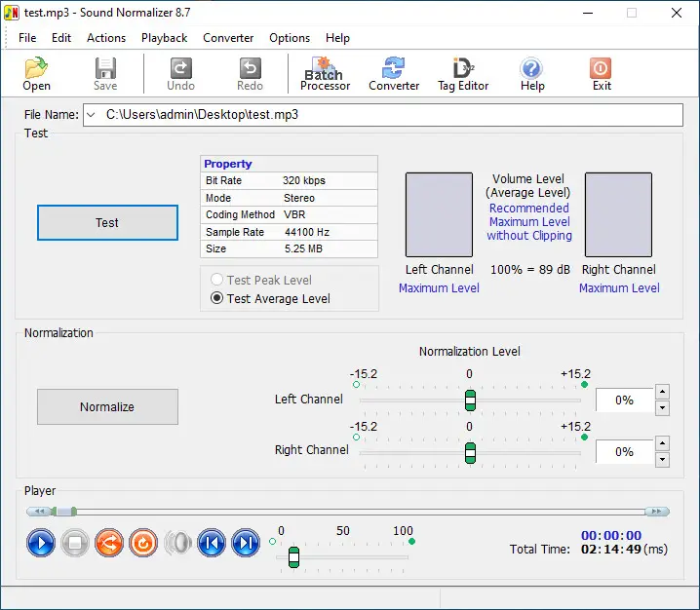Click the Undo toolbar icon
This screenshot has height=610, width=700.
click(180, 74)
